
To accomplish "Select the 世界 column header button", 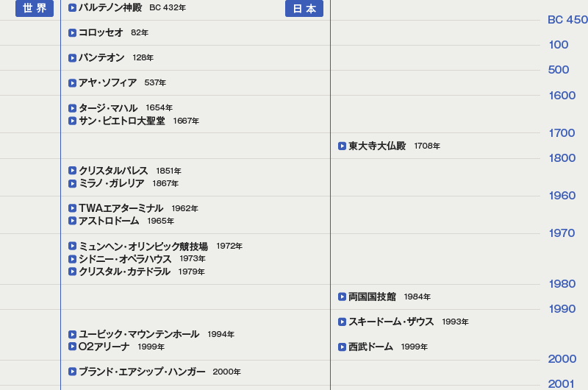I will 35,8.
